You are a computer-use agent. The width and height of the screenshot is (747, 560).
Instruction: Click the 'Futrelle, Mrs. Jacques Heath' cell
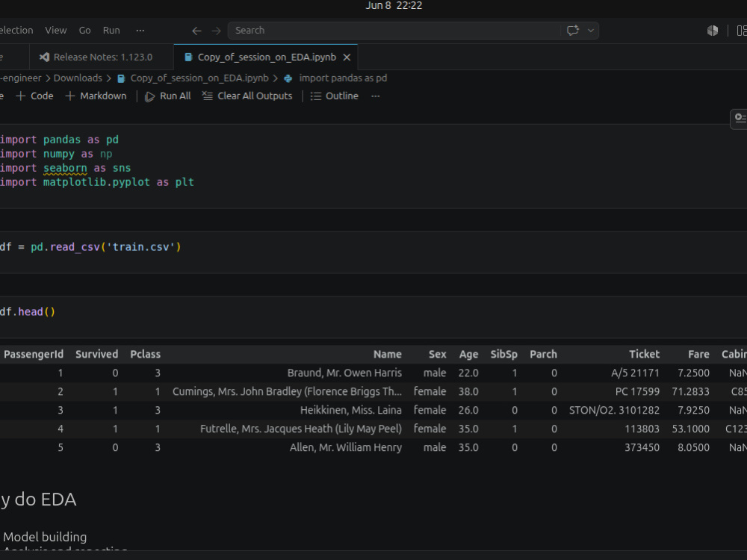click(x=301, y=429)
